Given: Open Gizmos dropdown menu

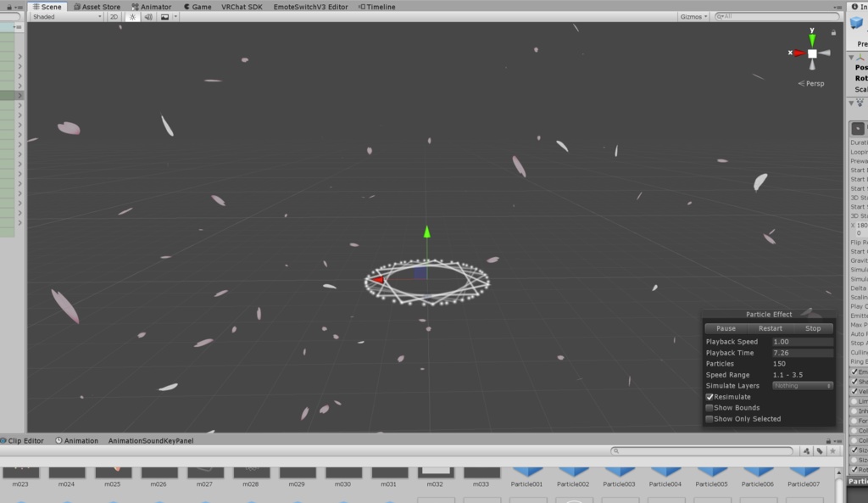Looking at the screenshot, I should tap(693, 17).
